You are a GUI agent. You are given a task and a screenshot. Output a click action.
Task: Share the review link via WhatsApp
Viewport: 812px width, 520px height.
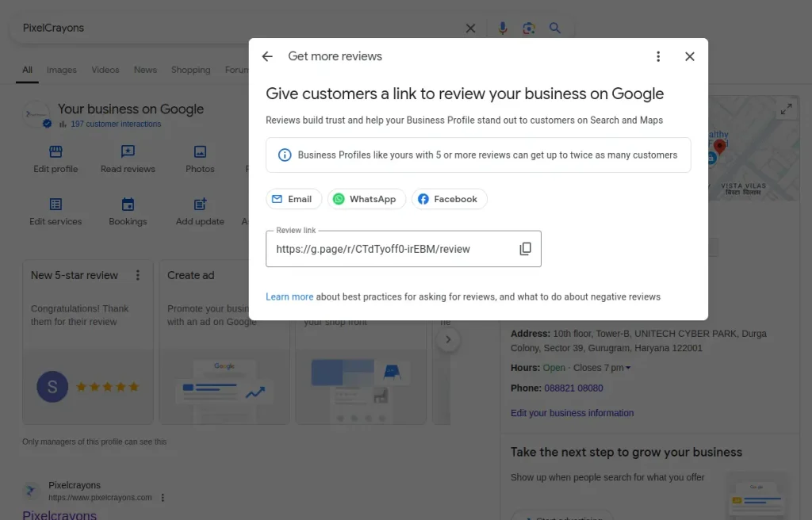366,199
